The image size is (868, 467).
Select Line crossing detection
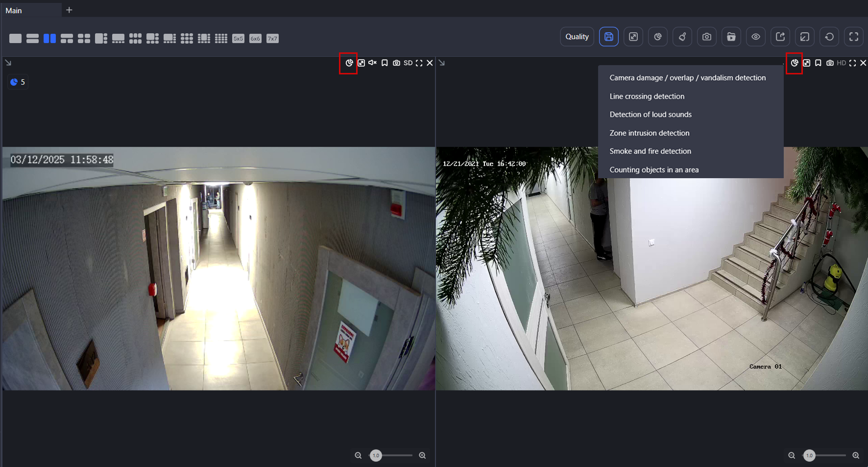[647, 96]
